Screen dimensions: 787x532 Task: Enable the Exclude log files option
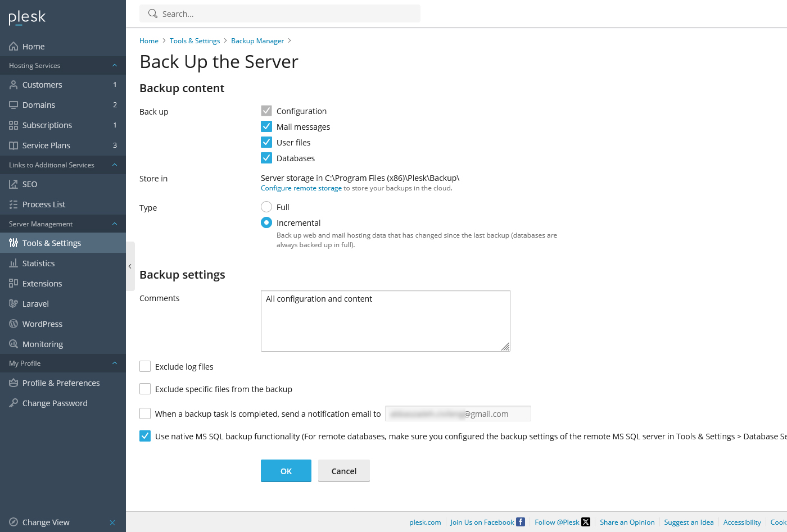pos(145,366)
